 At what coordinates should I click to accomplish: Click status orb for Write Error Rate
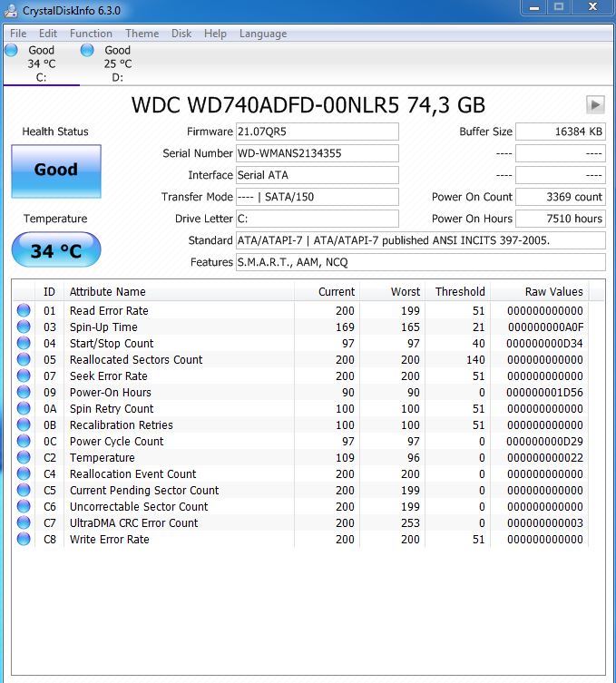(24, 540)
